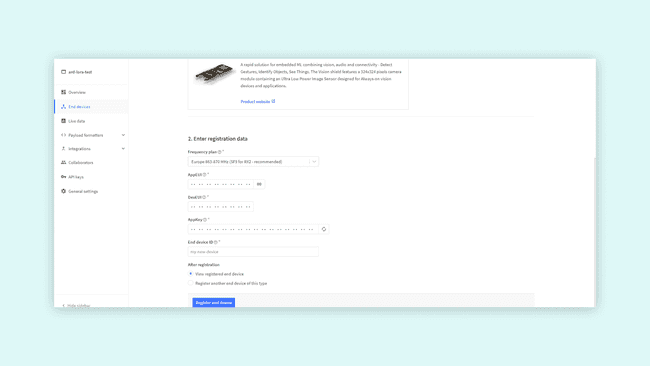
Task: Click the API keys key icon
Action: coord(63,177)
